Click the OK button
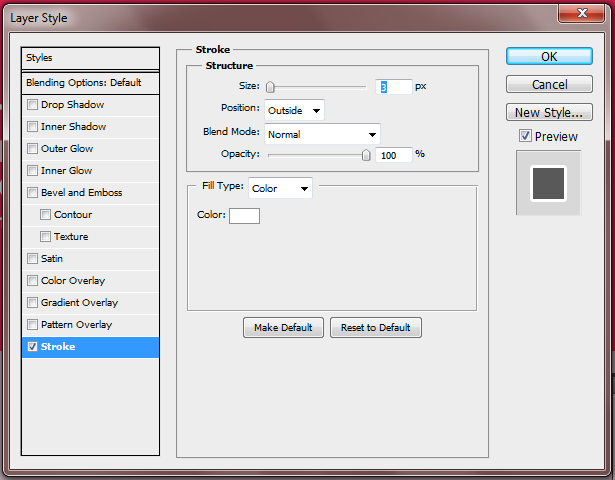 (549, 57)
